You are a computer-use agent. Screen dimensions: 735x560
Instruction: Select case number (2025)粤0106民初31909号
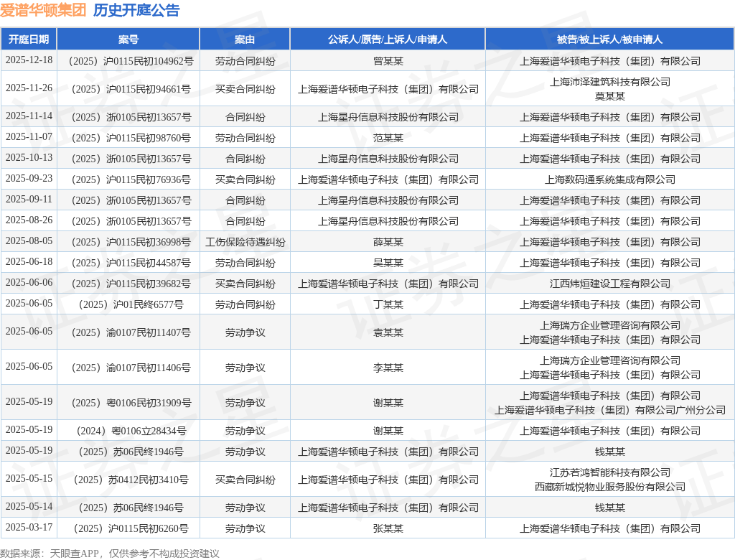click(x=128, y=403)
